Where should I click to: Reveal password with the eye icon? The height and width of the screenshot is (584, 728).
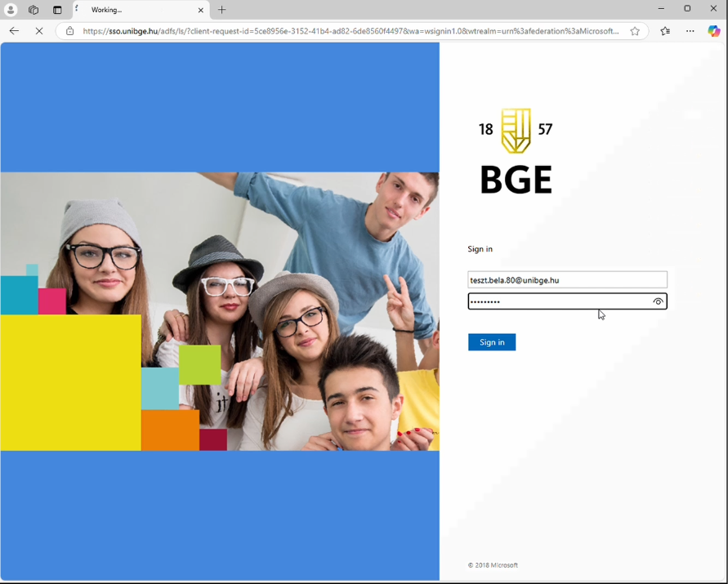658,301
